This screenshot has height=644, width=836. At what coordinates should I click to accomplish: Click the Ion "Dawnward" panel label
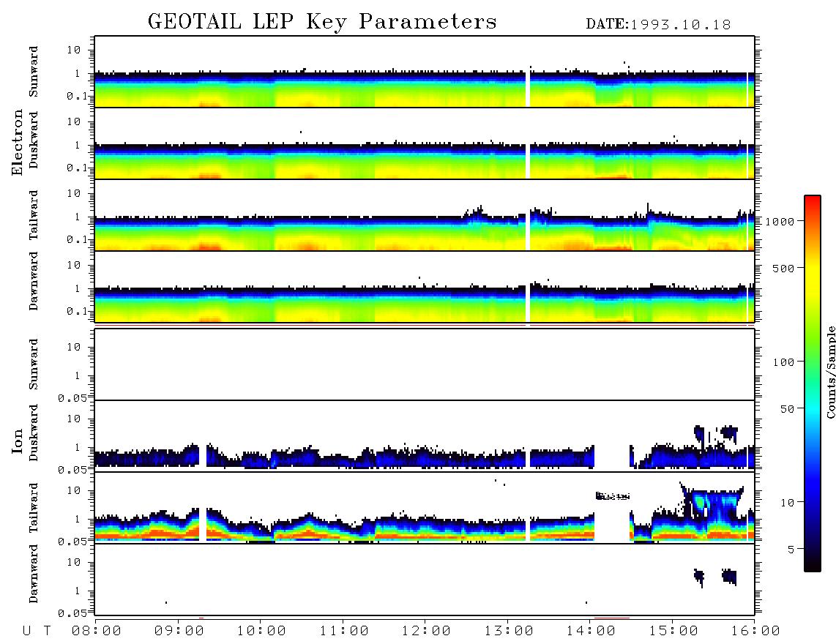click(x=34, y=574)
